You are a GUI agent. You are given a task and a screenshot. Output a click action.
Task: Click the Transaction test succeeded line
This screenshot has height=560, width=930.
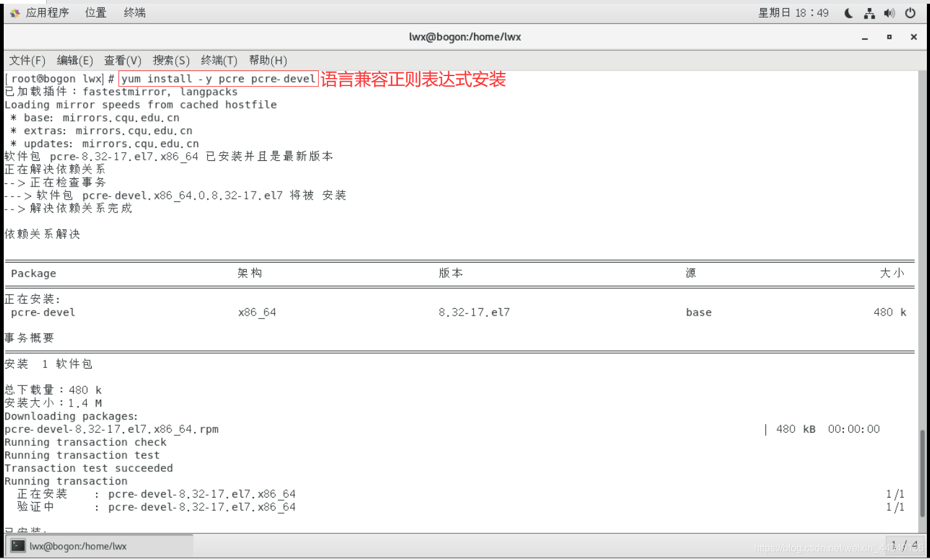(89, 468)
